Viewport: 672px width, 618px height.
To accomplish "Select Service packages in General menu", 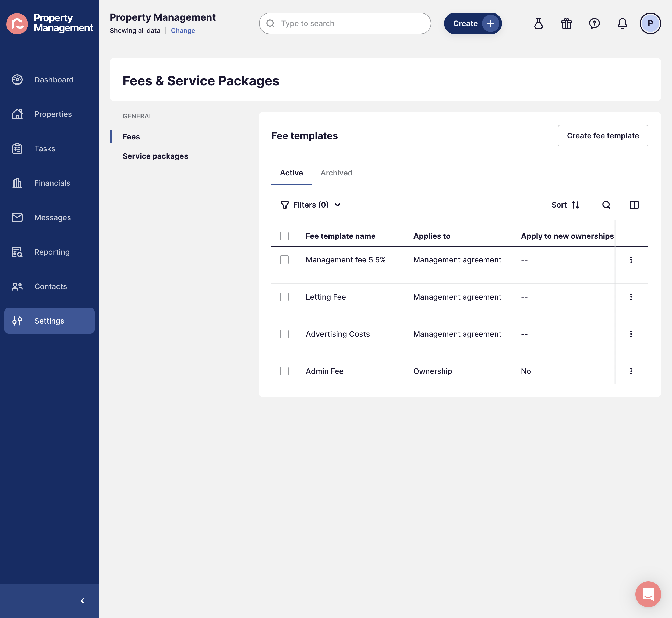I will [155, 156].
